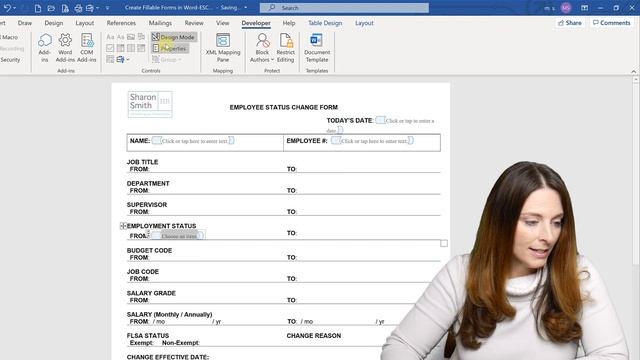Insert a Rich Text content control

tap(110, 37)
